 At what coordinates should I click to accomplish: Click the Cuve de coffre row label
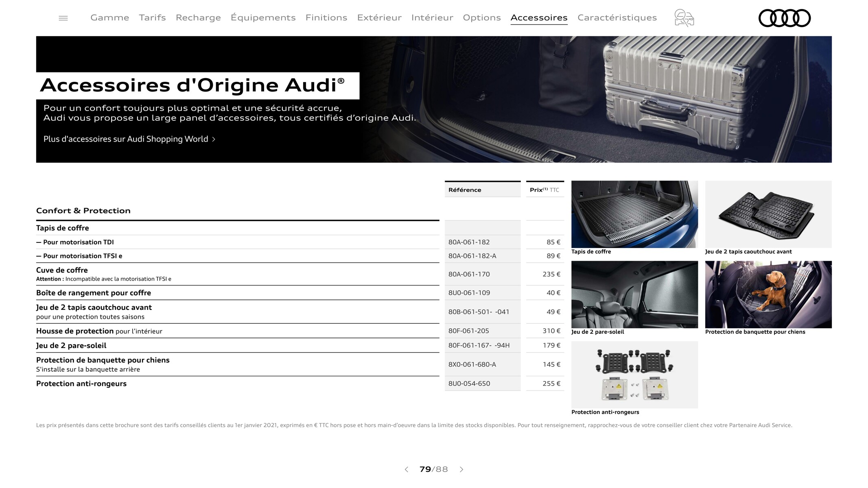click(62, 270)
